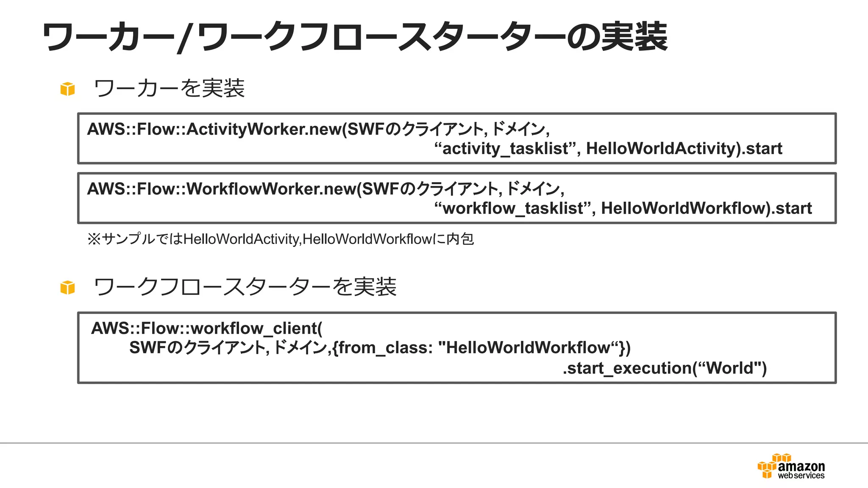Click the heading ワークフロースターターを実装
Viewport: 868px width, 488px height.
(x=245, y=287)
